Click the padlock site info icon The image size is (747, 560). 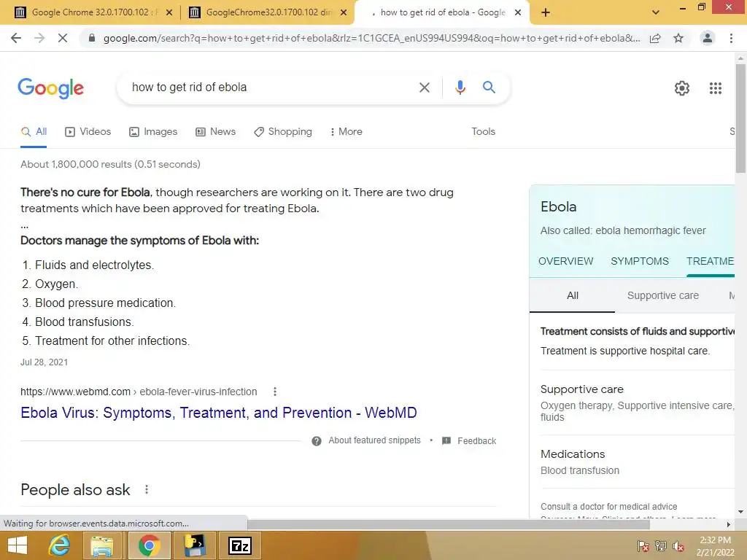coord(91,38)
